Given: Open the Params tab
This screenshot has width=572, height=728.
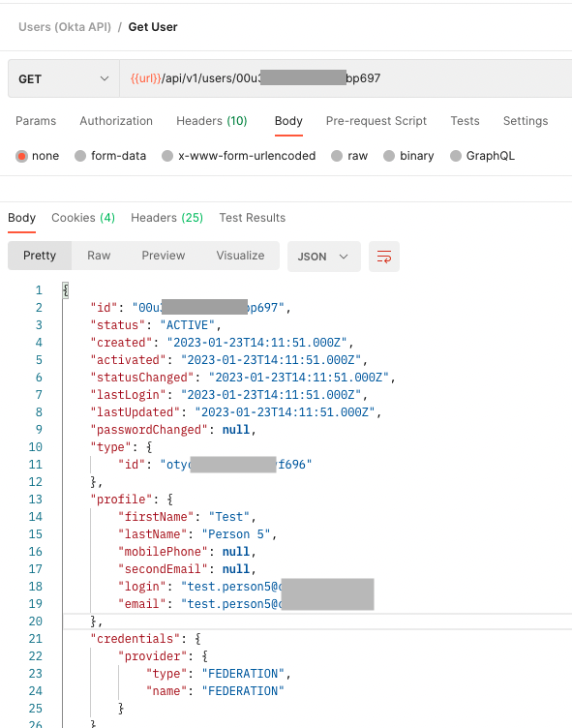Looking at the screenshot, I should (x=36, y=121).
